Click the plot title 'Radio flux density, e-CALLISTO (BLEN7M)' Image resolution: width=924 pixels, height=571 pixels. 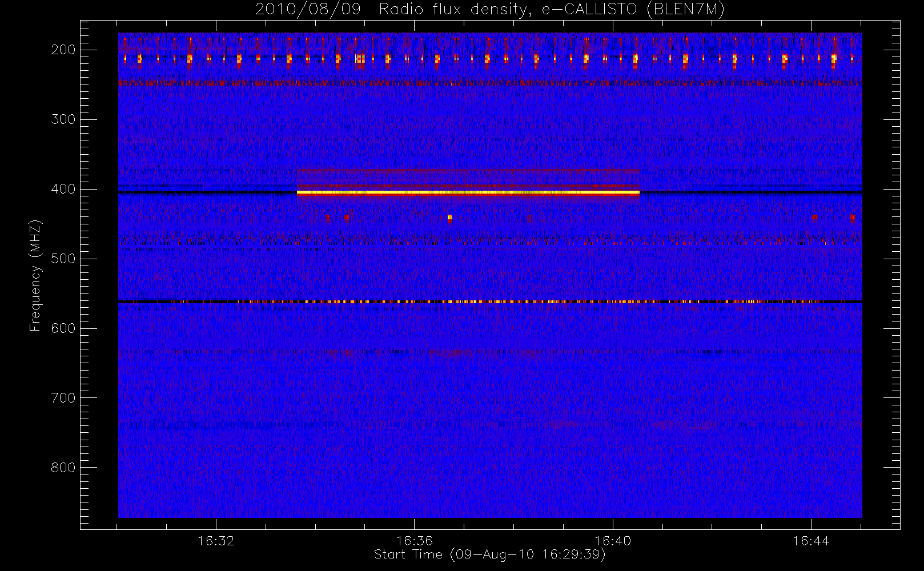pyautogui.click(x=552, y=9)
